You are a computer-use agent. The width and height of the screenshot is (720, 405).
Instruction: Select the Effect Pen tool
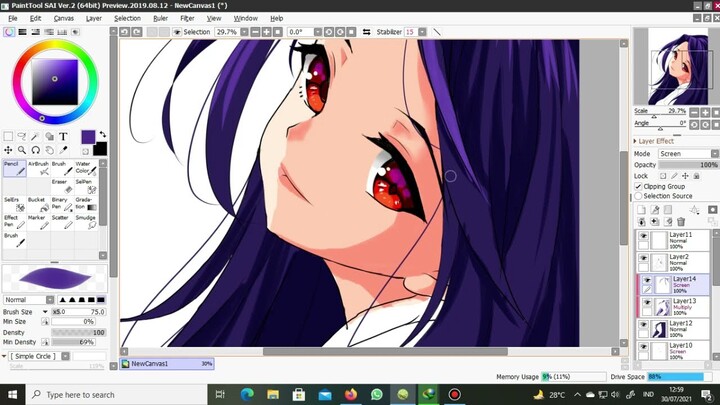[x=15, y=222]
